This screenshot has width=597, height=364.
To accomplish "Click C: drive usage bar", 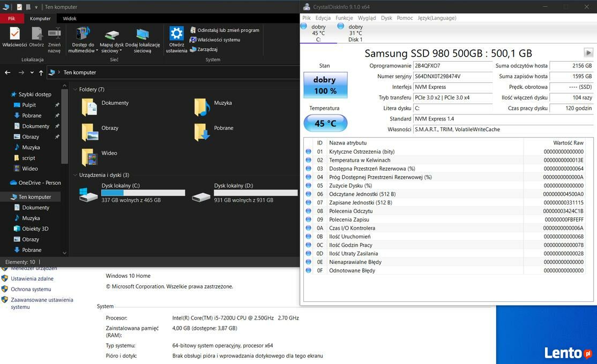I will tap(143, 193).
